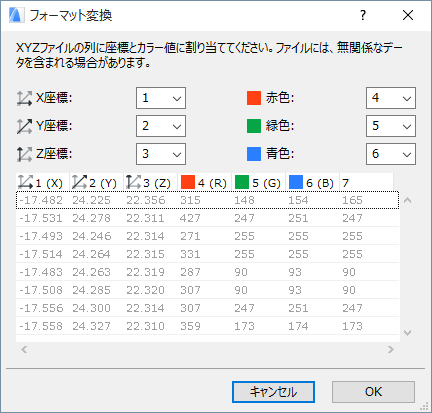Click the cell value 359
The height and width of the screenshot is (413, 432).
click(x=190, y=326)
